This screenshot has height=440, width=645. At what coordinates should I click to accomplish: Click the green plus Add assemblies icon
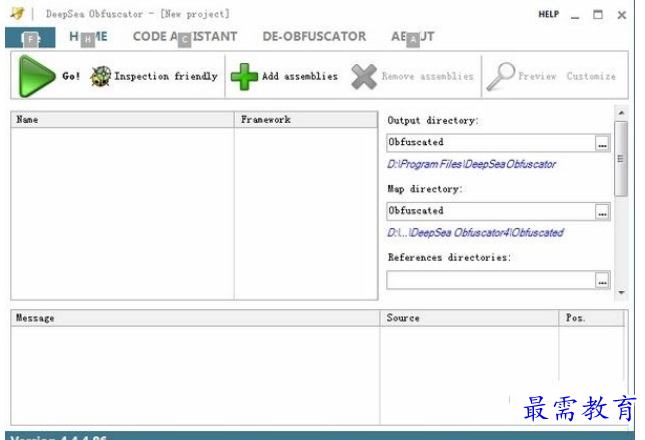(x=244, y=76)
